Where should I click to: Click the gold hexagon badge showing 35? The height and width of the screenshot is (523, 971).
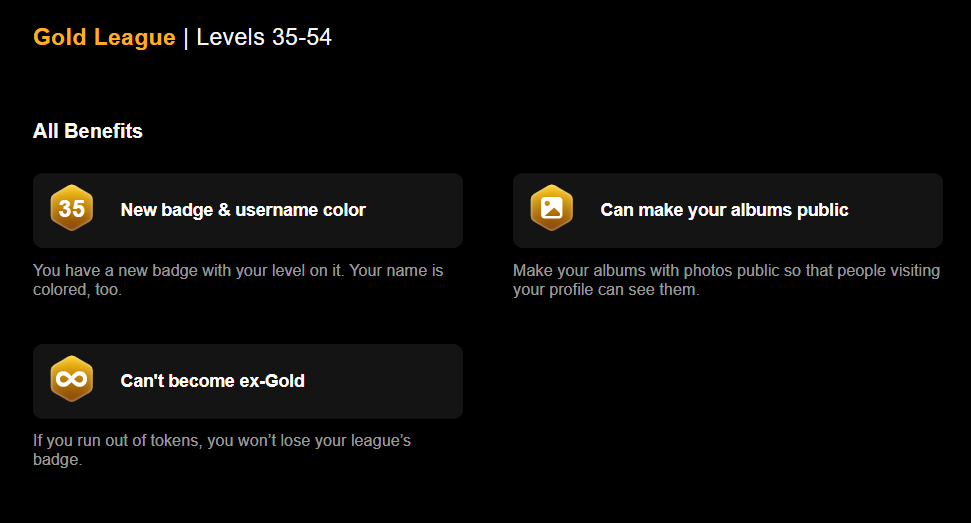[72, 208]
